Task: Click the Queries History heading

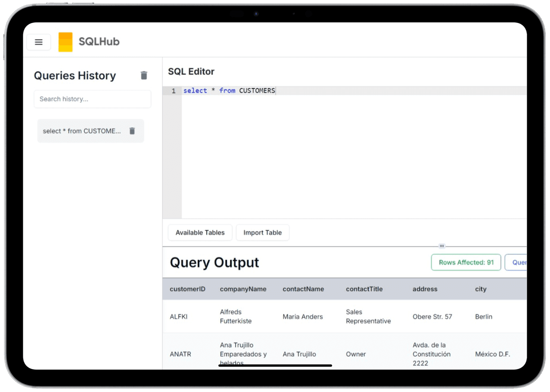Action: coord(75,76)
